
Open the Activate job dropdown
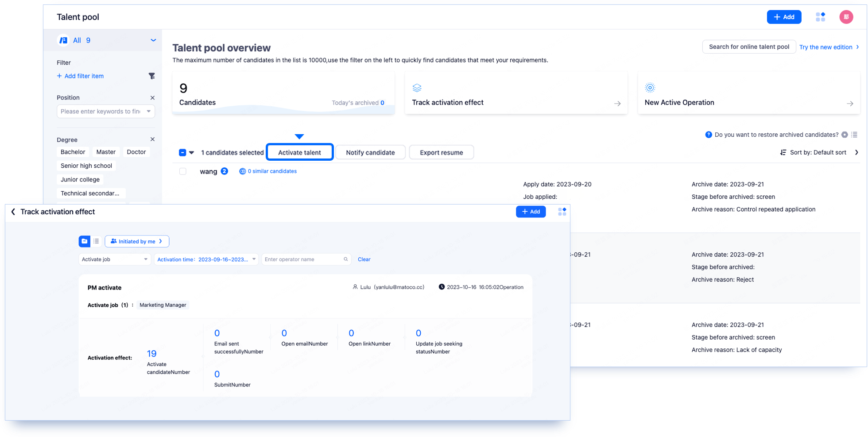click(x=115, y=259)
